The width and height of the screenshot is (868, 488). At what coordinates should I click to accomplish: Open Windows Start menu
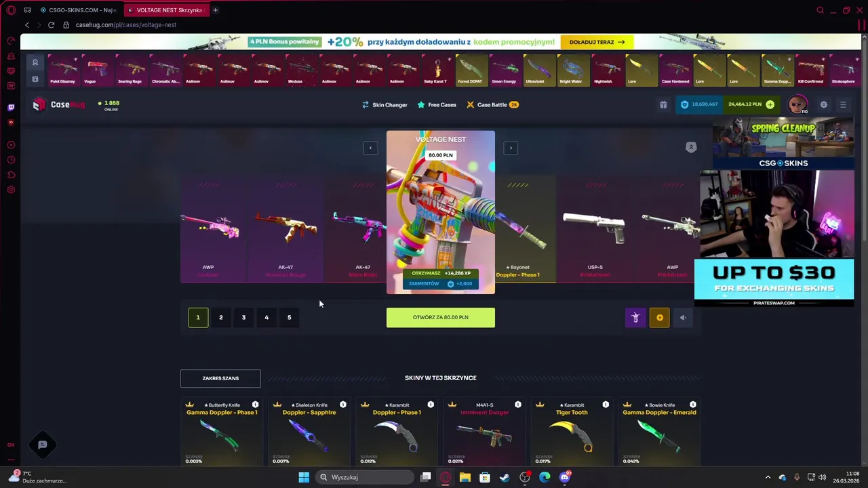pyautogui.click(x=304, y=477)
